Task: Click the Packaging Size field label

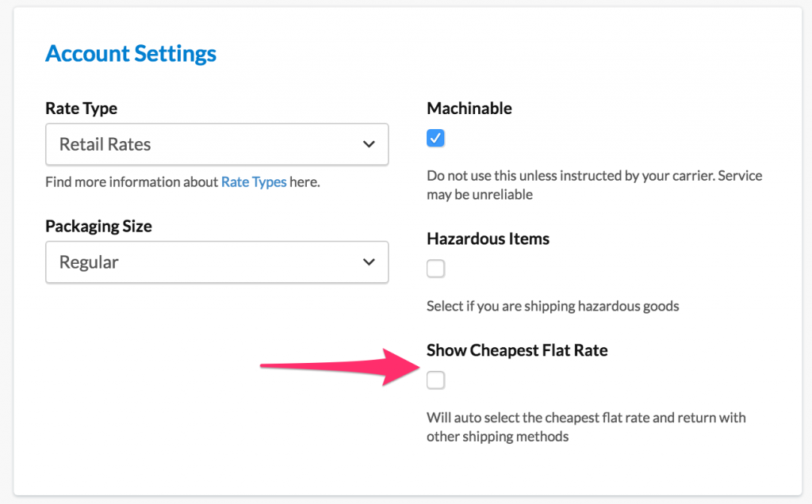Action: point(98,227)
